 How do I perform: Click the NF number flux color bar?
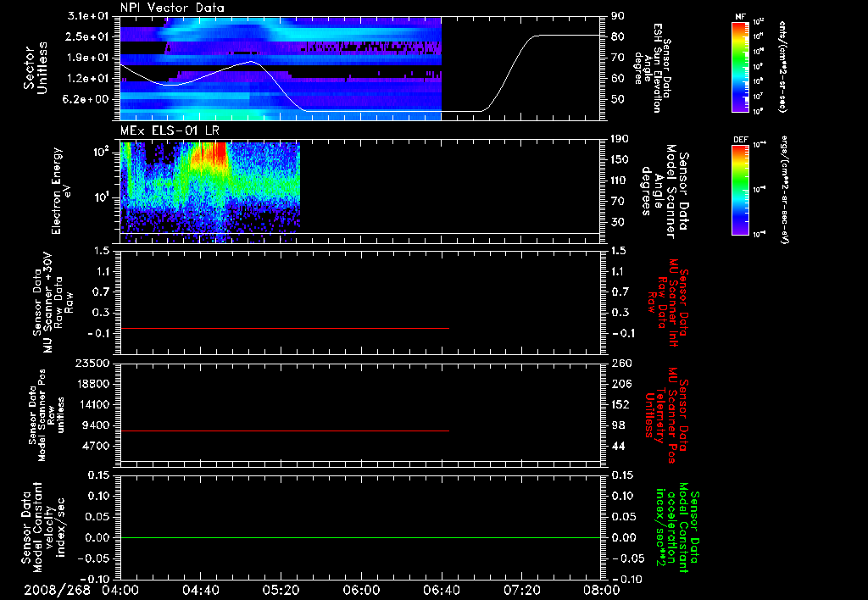(740, 67)
